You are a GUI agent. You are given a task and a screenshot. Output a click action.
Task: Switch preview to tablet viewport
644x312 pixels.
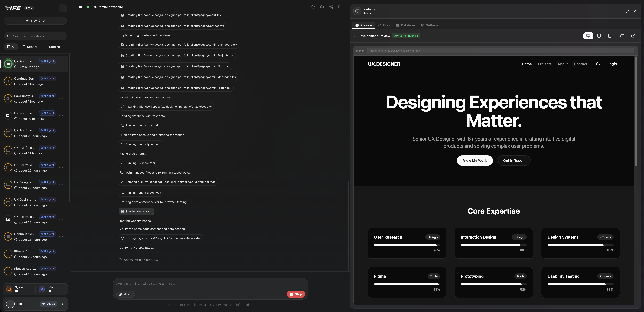pos(599,36)
